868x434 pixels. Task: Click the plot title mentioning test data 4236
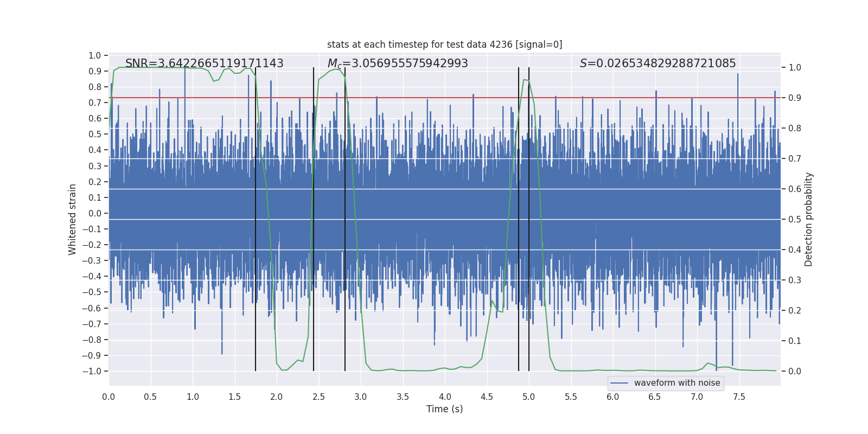coord(444,44)
